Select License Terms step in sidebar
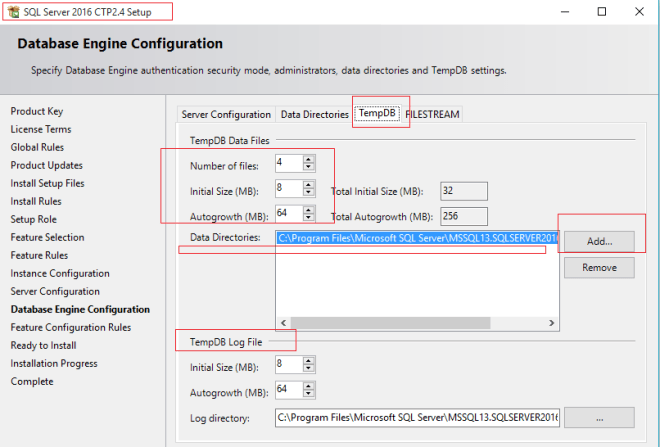Viewport: 660px width, 447px height. click(41, 130)
